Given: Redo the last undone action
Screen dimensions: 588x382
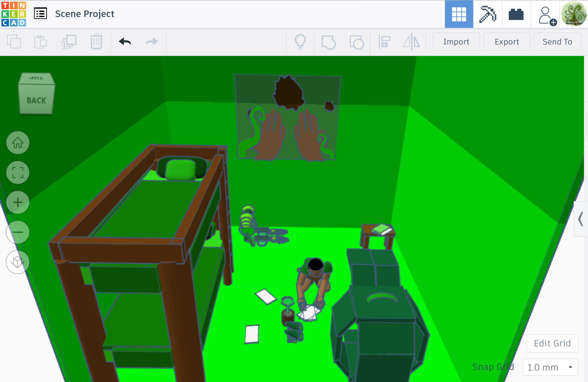Looking at the screenshot, I should coord(152,42).
